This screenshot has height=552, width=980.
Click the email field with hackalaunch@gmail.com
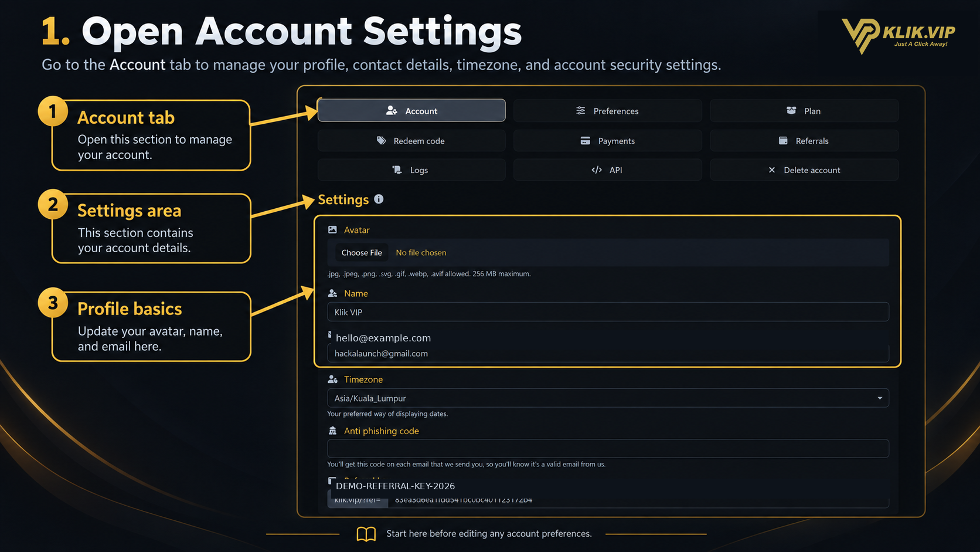pyautogui.click(x=608, y=353)
